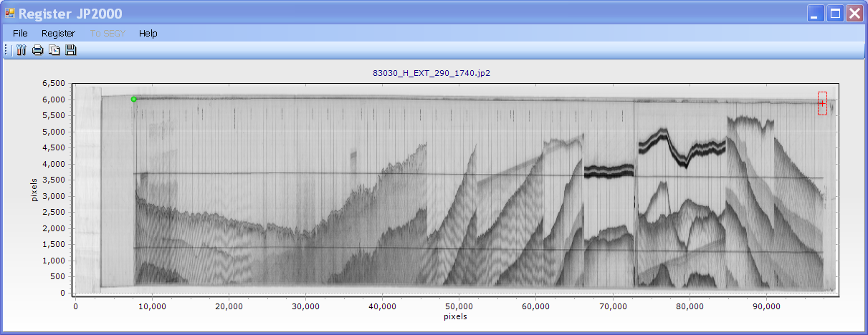Maximize the Register JP2000 window
868x335 pixels.
tap(835, 13)
